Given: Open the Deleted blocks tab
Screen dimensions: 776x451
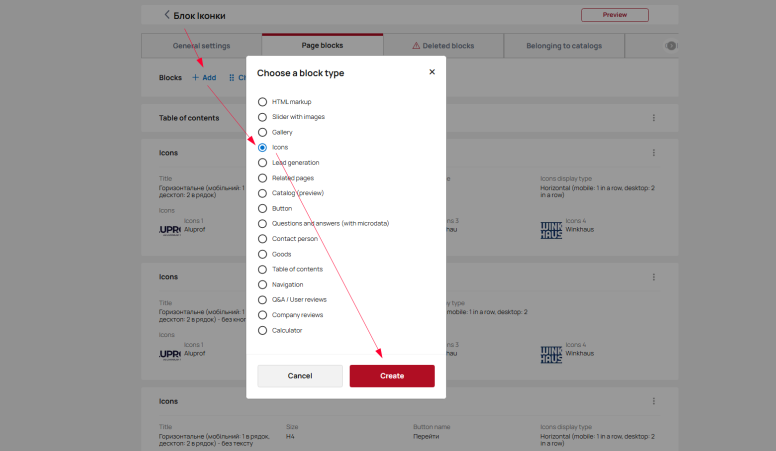Looking at the screenshot, I should click(x=443, y=46).
